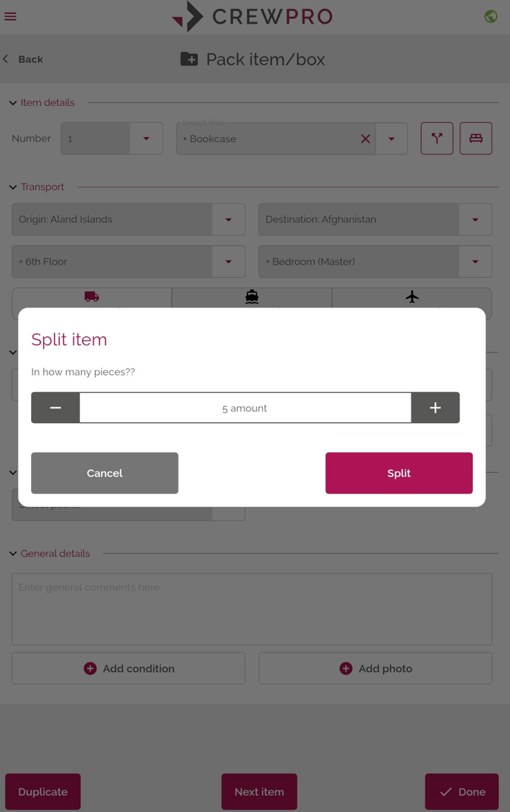510x812 pixels.
Task: Select the truck transport mode
Action: click(92, 297)
